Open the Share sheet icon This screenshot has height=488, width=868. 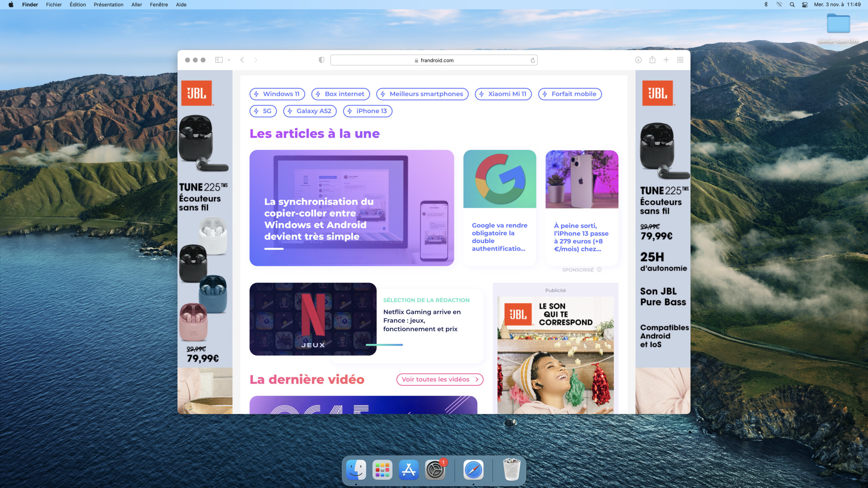click(x=652, y=60)
